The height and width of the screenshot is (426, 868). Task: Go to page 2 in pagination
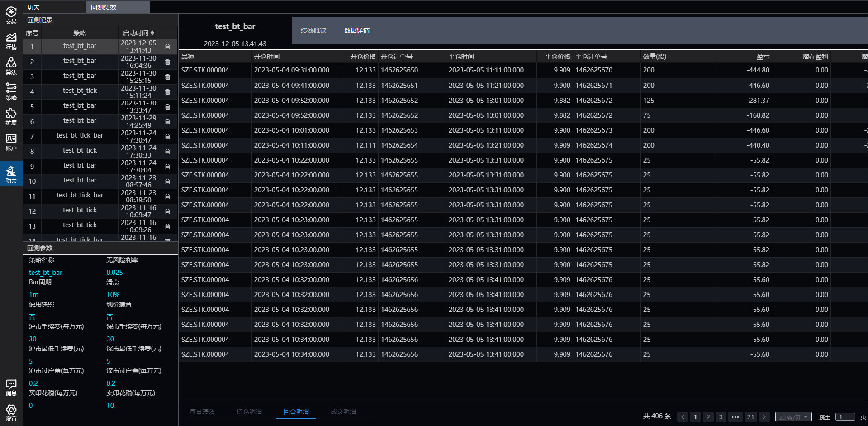tap(708, 417)
